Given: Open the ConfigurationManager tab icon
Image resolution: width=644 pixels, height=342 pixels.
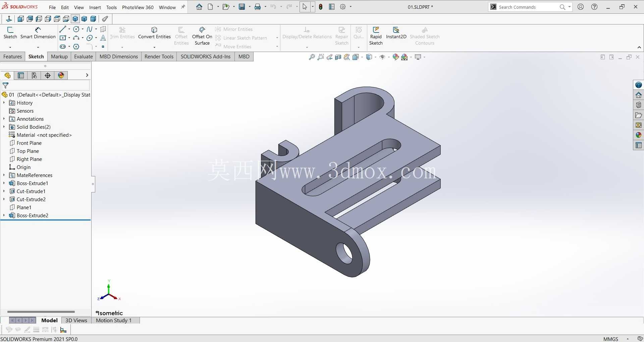Looking at the screenshot, I should point(34,75).
